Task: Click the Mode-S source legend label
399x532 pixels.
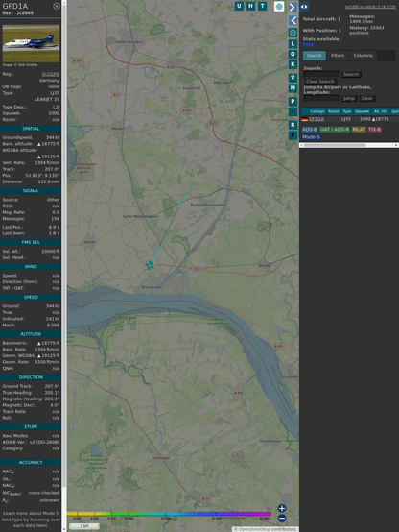Action: click(311, 137)
